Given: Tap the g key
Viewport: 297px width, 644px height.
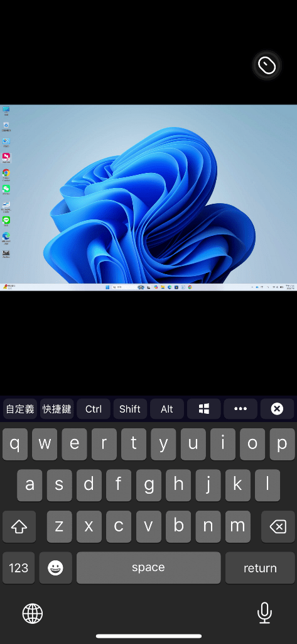Looking at the screenshot, I should pyautogui.click(x=148, y=485).
